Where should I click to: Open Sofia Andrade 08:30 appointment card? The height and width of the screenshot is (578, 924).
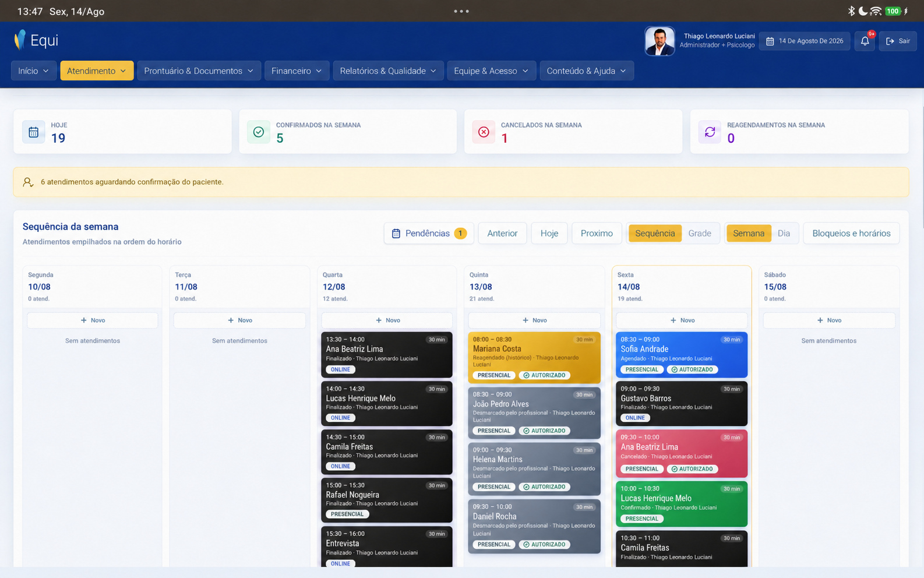point(682,354)
